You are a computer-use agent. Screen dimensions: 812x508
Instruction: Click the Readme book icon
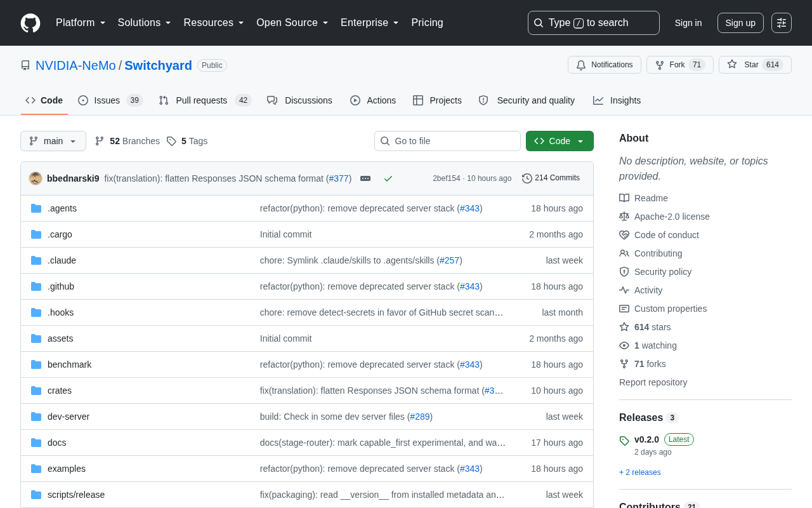624,198
